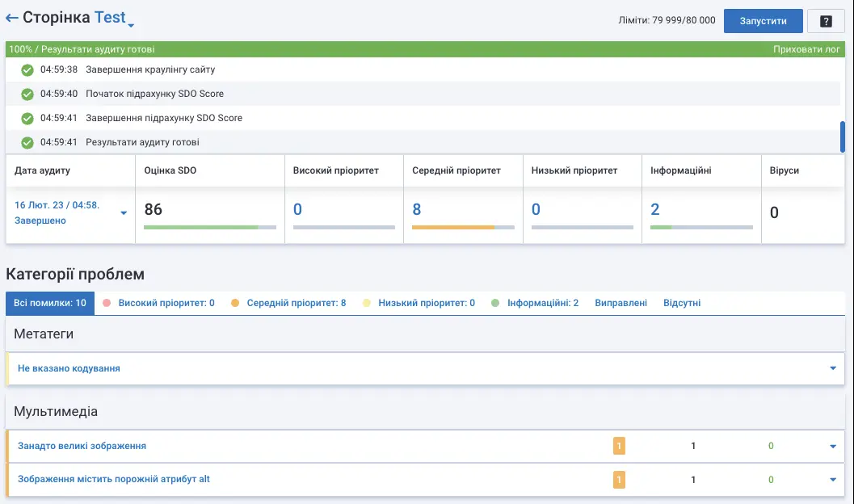Click the orange count badge on Занадто великі зображення

pos(619,445)
